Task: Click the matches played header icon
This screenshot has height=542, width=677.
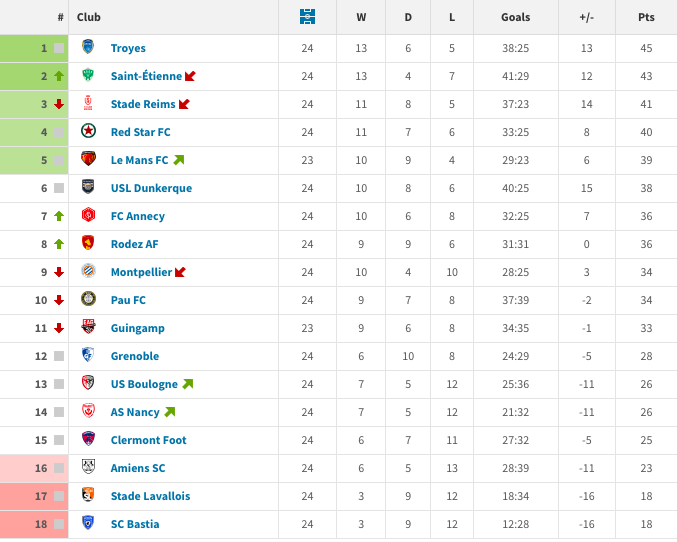Action: pos(307,17)
